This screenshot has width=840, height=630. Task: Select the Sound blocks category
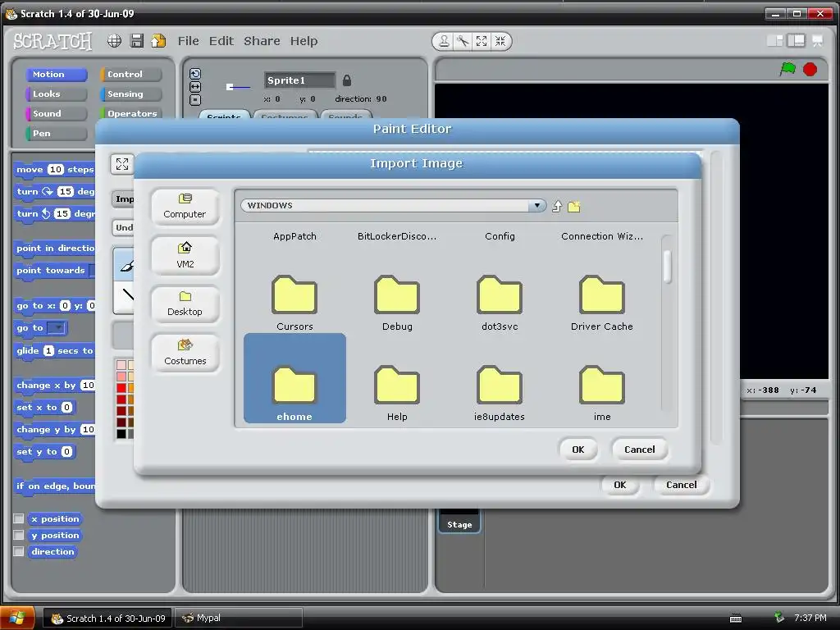pos(57,113)
